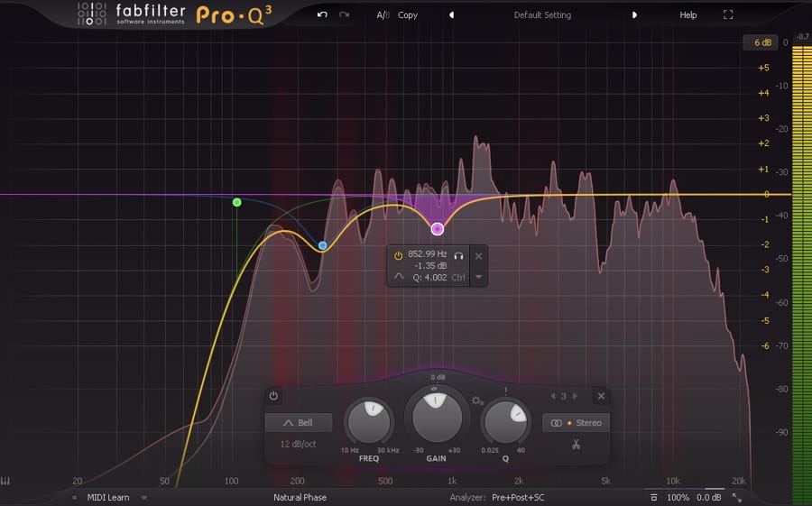The width and height of the screenshot is (812, 506).
Task: Open the Analyzer Pre+Post+SC settings
Action: (x=518, y=498)
